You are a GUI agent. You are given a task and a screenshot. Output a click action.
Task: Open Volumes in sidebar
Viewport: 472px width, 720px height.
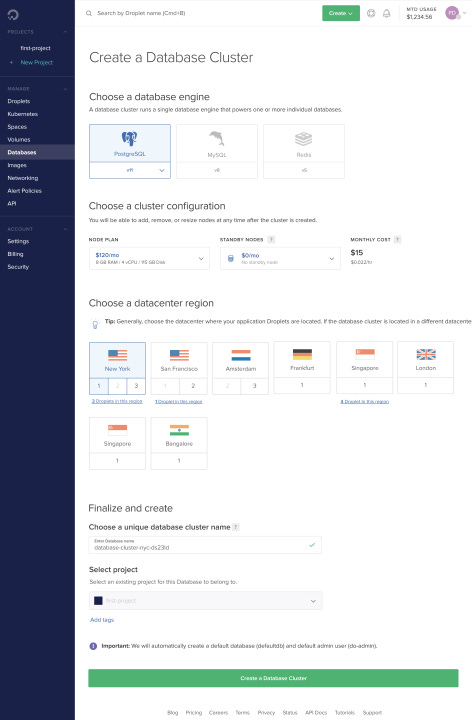pyautogui.click(x=19, y=140)
